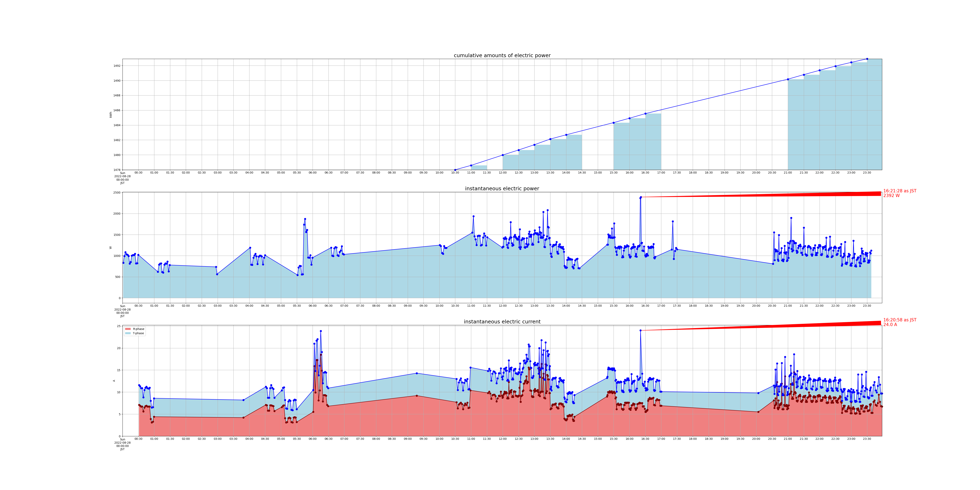
Task: Click the "A" y-axis label of current chart
Action: [x=114, y=381]
